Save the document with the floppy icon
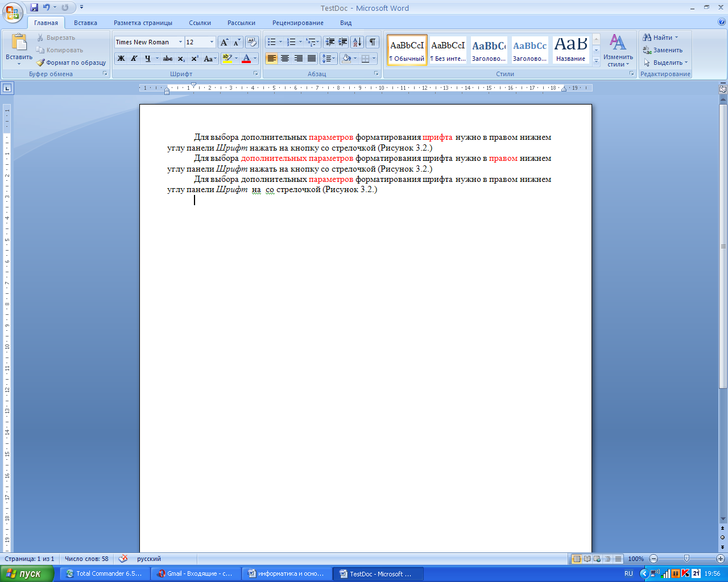Screen dimensions: 728x582 click(34, 7)
